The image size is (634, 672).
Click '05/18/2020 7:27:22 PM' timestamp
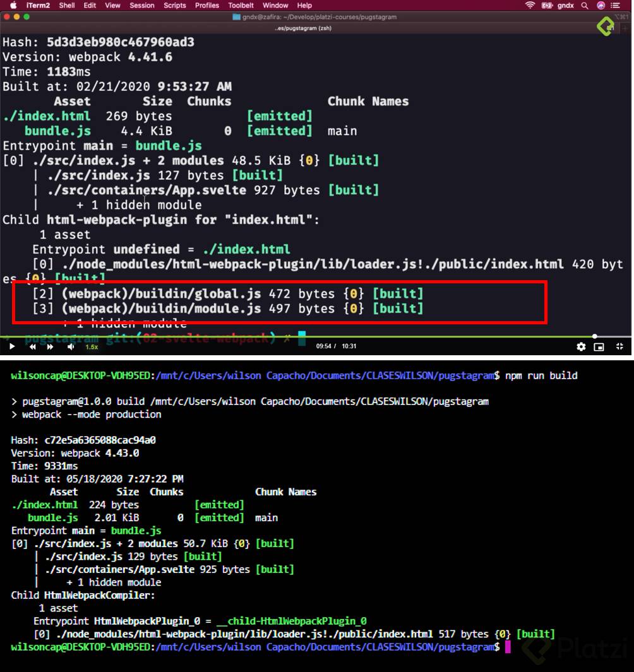point(125,479)
